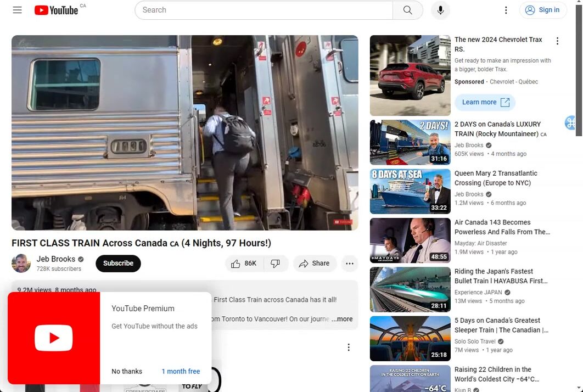Open 'Riding the Japan's Fastest Bullet Train' title

501,276
